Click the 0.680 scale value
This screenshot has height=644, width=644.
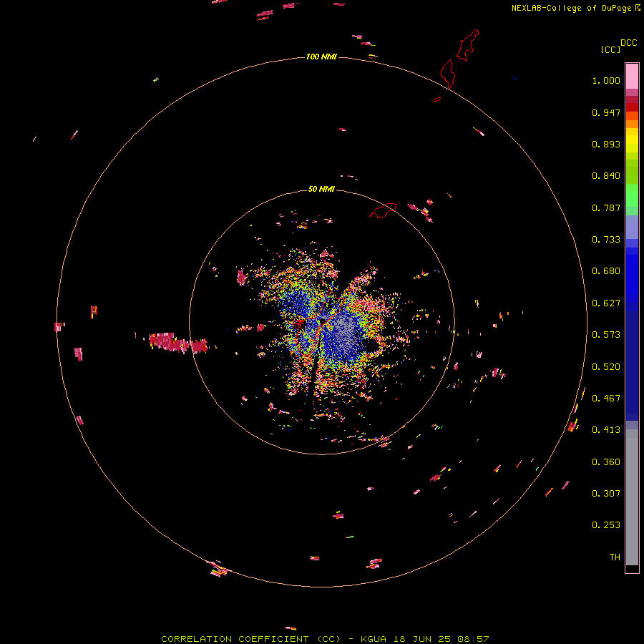[x=606, y=271]
